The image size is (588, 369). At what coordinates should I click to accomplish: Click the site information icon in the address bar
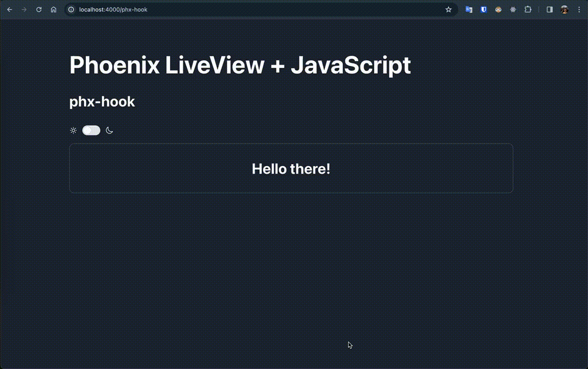(x=70, y=9)
